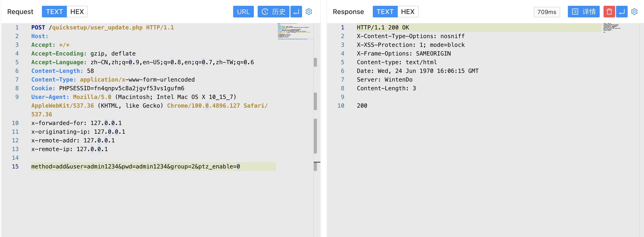Click the Server: WintenDo header line
Screen dimensions: 644x237
(x=385, y=80)
